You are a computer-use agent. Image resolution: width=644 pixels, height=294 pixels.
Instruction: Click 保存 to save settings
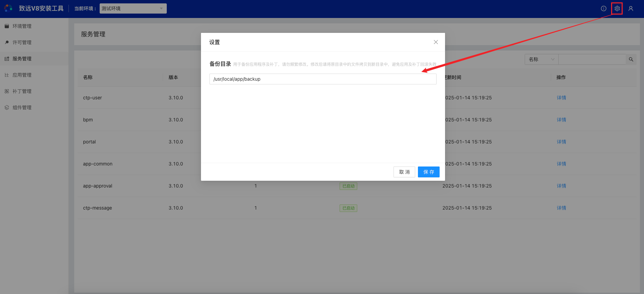point(429,172)
